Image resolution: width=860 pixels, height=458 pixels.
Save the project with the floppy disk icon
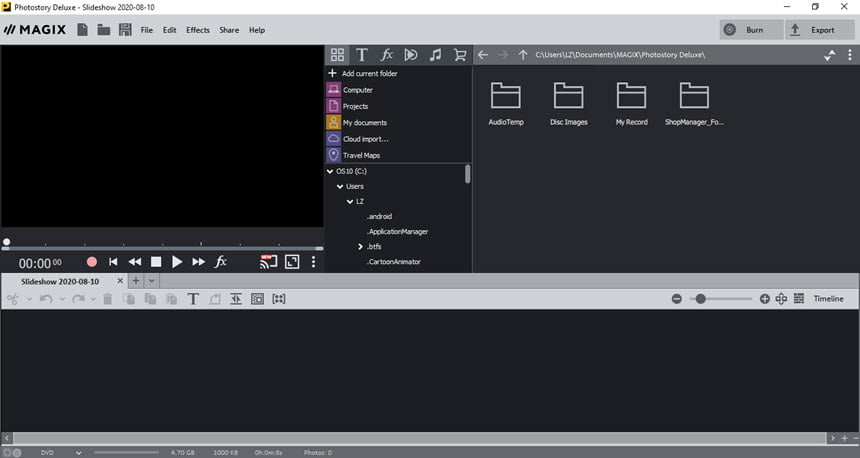[x=125, y=30]
